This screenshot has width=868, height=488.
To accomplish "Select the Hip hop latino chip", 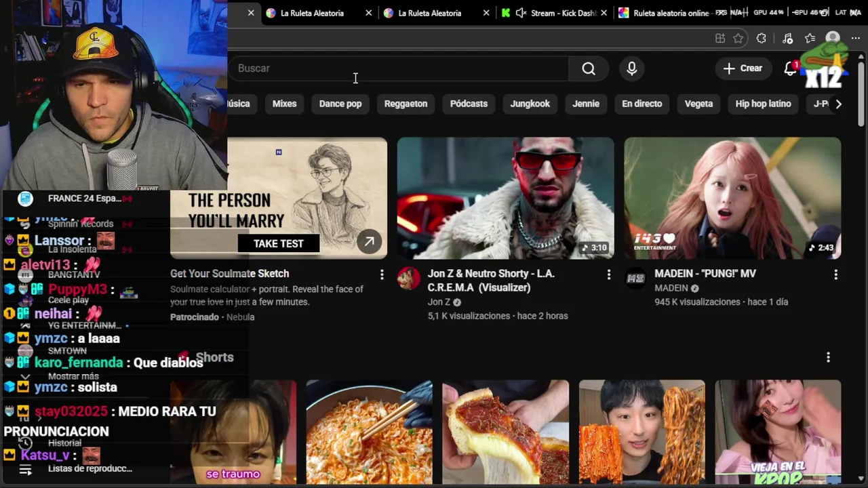I will coord(763,104).
